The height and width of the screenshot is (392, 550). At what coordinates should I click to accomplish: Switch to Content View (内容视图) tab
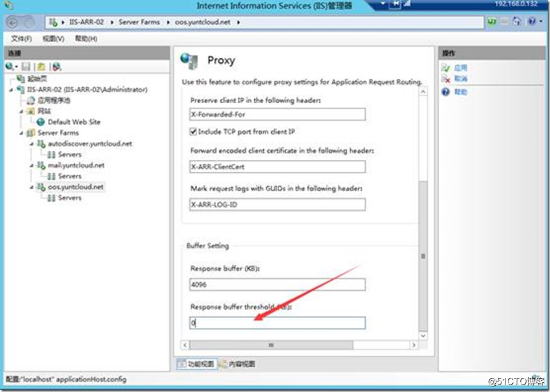[x=238, y=364]
